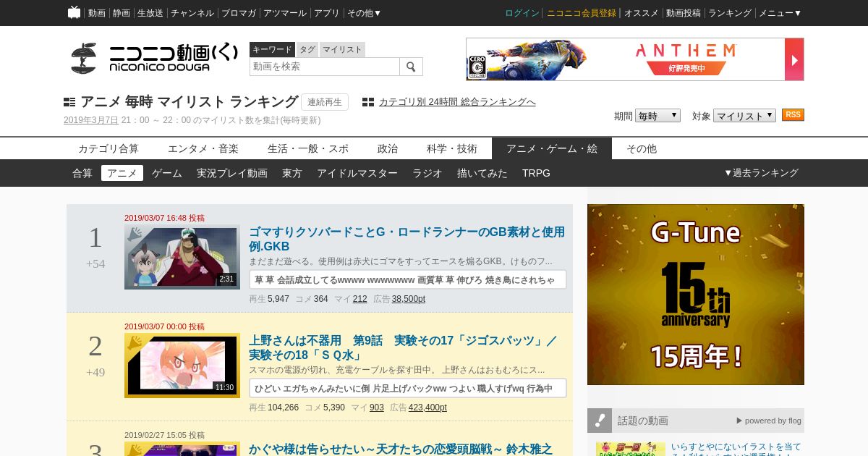Open ブロマガ in top bar
This screenshot has height=456, width=868.
(x=239, y=13)
